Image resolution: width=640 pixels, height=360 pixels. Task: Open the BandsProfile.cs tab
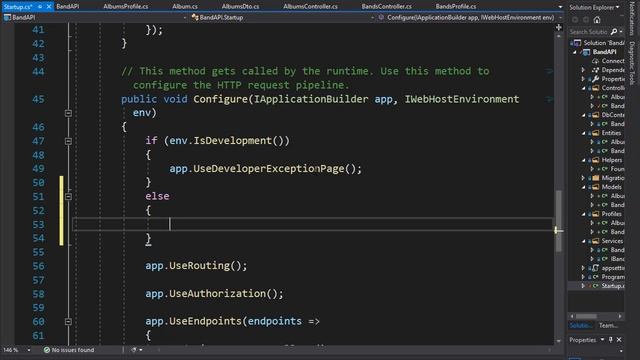tap(456, 7)
